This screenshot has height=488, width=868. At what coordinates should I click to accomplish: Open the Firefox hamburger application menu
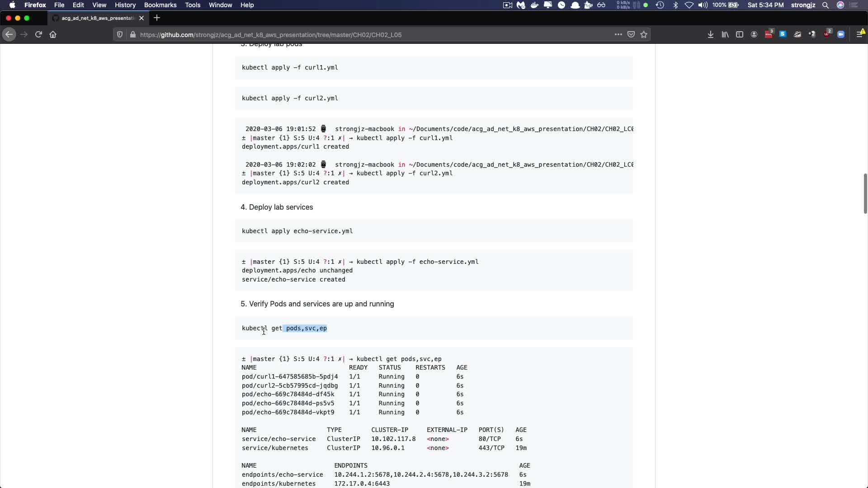859,34
